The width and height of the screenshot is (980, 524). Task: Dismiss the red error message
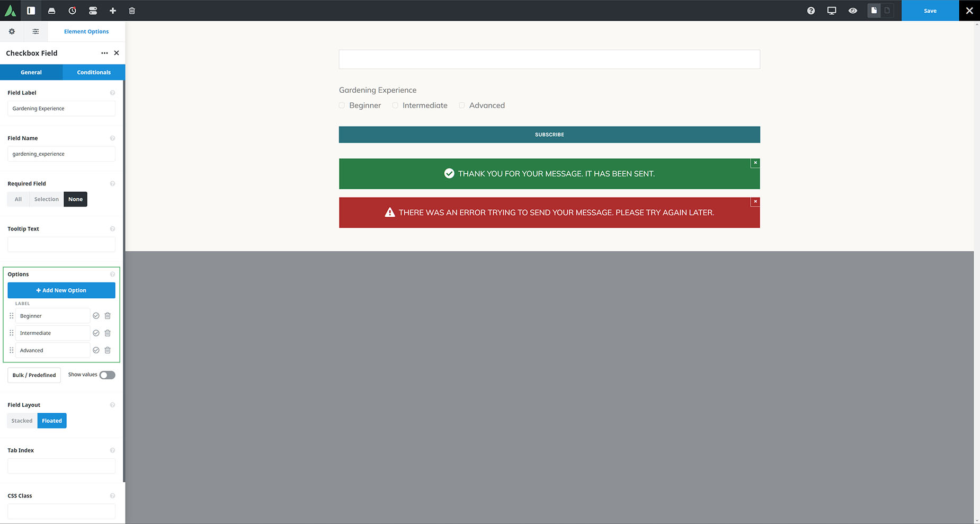tap(755, 201)
